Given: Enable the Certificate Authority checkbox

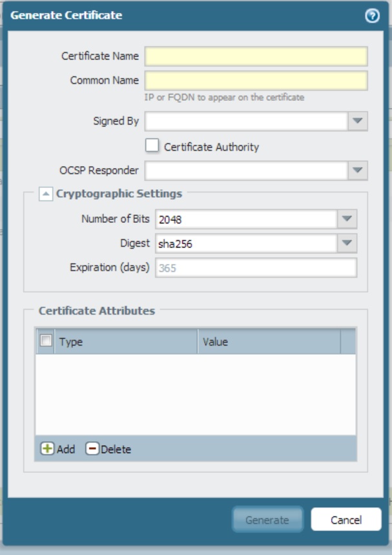Looking at the screenshot, I should [x=152, y=146].
